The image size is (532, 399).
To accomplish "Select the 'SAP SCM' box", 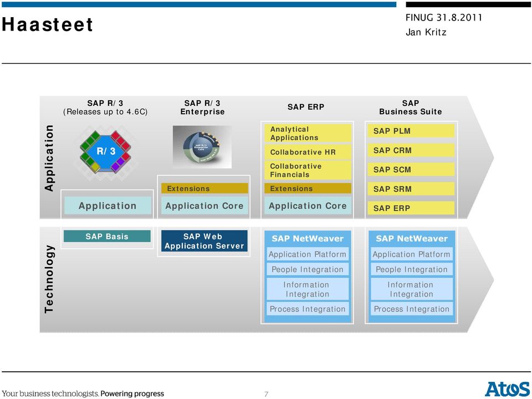I will point(411,170).
